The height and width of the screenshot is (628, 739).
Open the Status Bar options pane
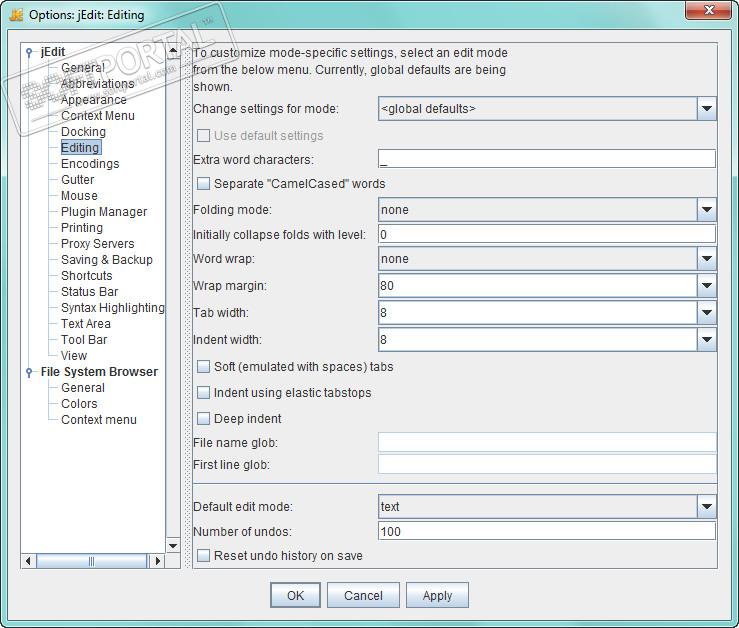click(90, 292)
